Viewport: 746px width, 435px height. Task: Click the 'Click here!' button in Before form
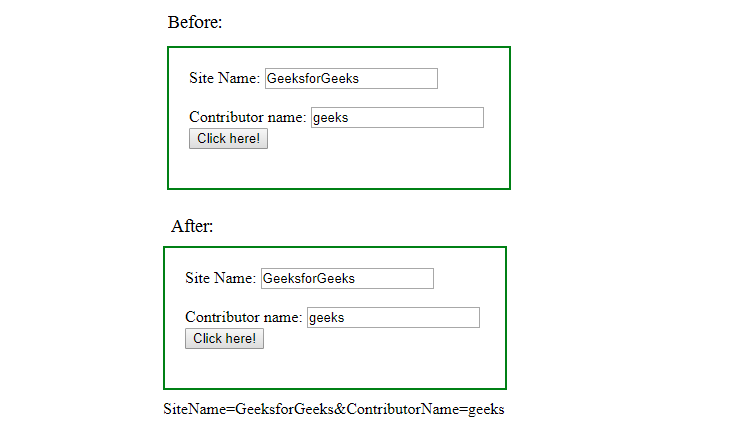(228, 138)
